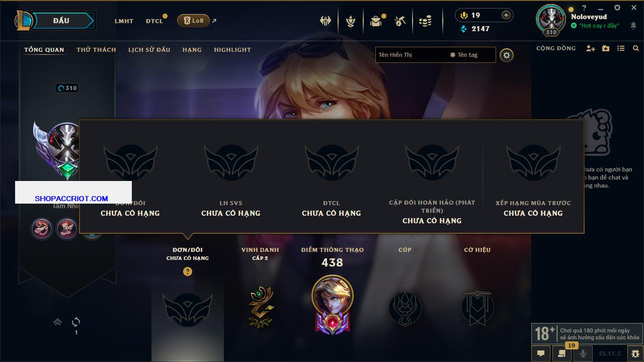Open the friends list sort options icon
644x362 pixels.
[x=621, y=48]
